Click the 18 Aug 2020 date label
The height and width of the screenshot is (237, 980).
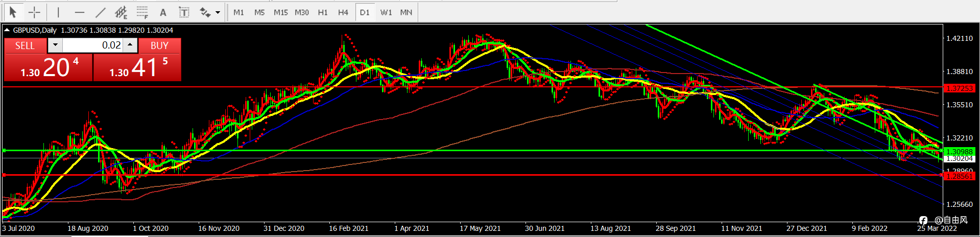click(88, 228)
